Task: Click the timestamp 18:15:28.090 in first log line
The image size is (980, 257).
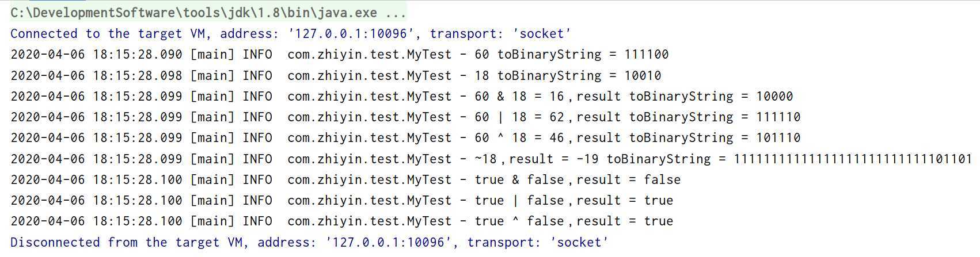Action: coord(138,55)
